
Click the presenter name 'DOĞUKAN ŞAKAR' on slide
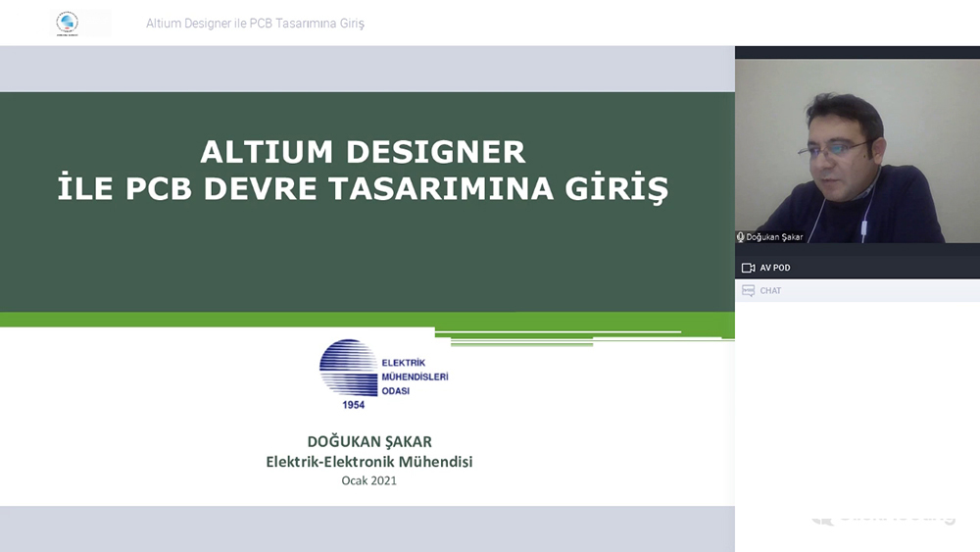[x=369, y=441]
